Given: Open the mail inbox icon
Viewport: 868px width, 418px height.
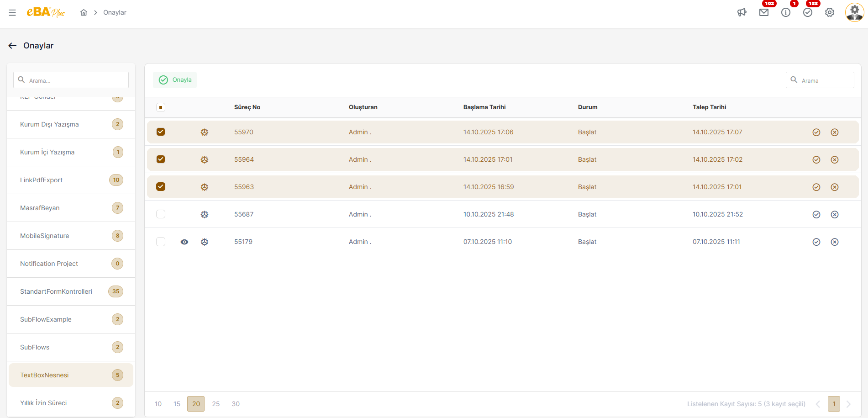Looking at the screenshot, I should click(x=764, y=13).
